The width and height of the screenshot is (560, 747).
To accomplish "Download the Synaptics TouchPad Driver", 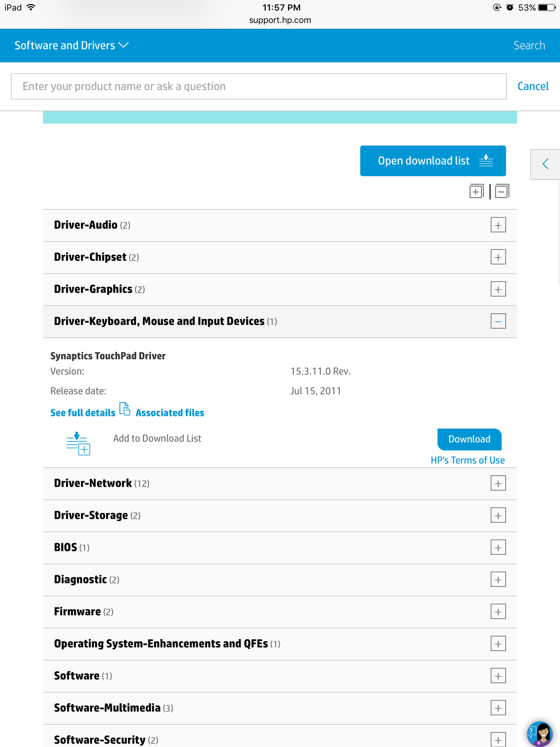I will [x=469, y=439].
